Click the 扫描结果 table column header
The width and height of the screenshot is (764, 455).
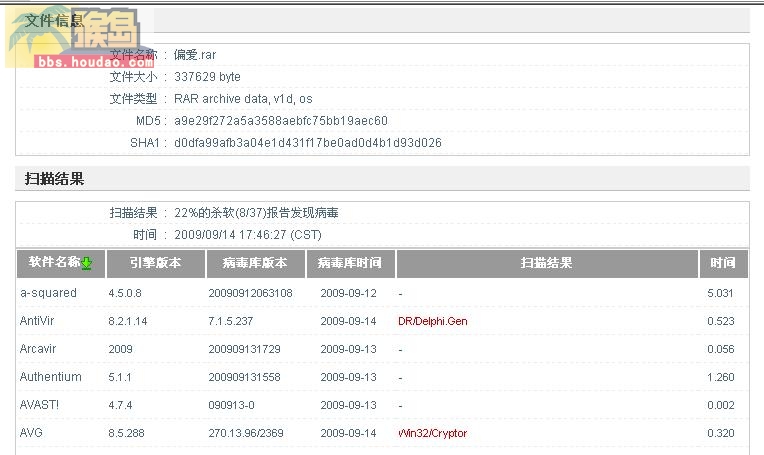(x=547, y=264)
